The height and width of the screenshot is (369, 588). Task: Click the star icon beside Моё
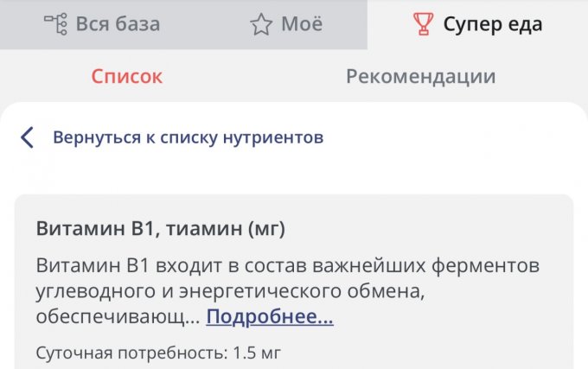click(261, 24)
